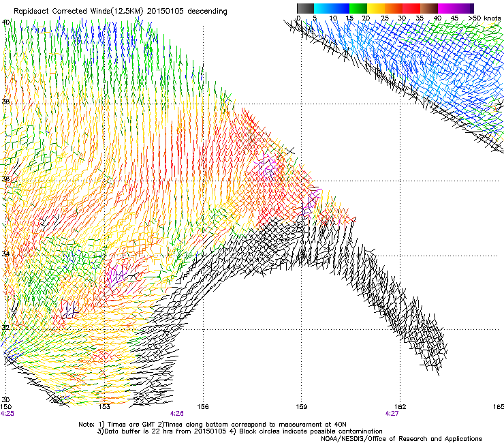The width and height of the screenshot is (504, 443).
Task: Click the legend scale label '35'
Action: pyautogui.click(x=420, y=18)
